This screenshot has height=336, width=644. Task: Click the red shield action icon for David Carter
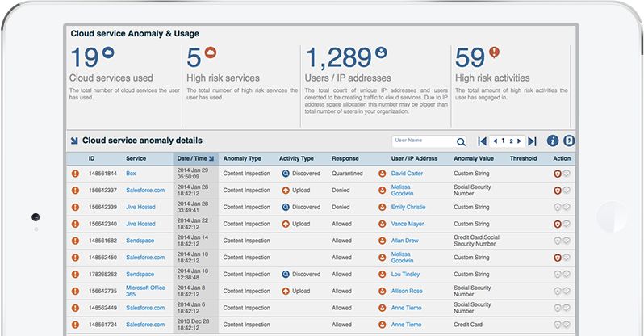pos(558,174)
